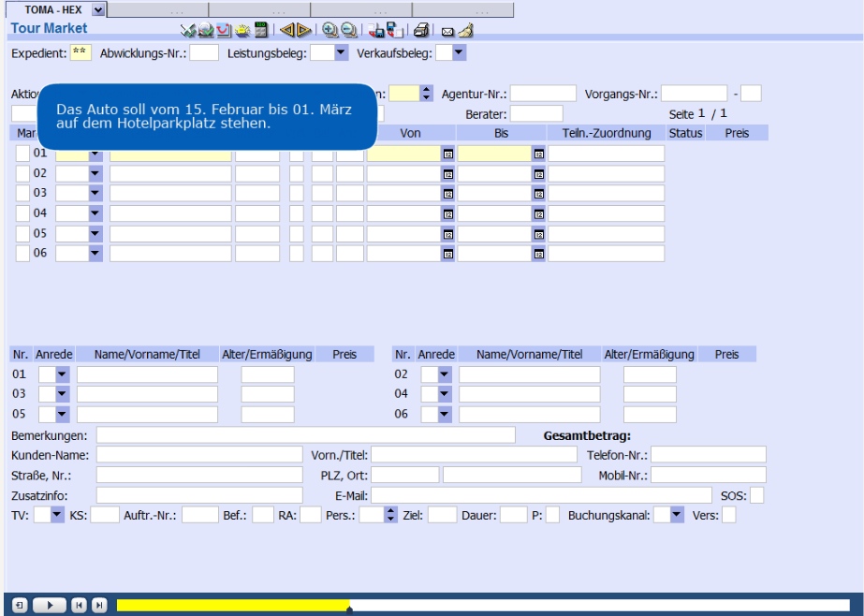
Task: Select the fifth empty tab
Action: pos(462,10)
